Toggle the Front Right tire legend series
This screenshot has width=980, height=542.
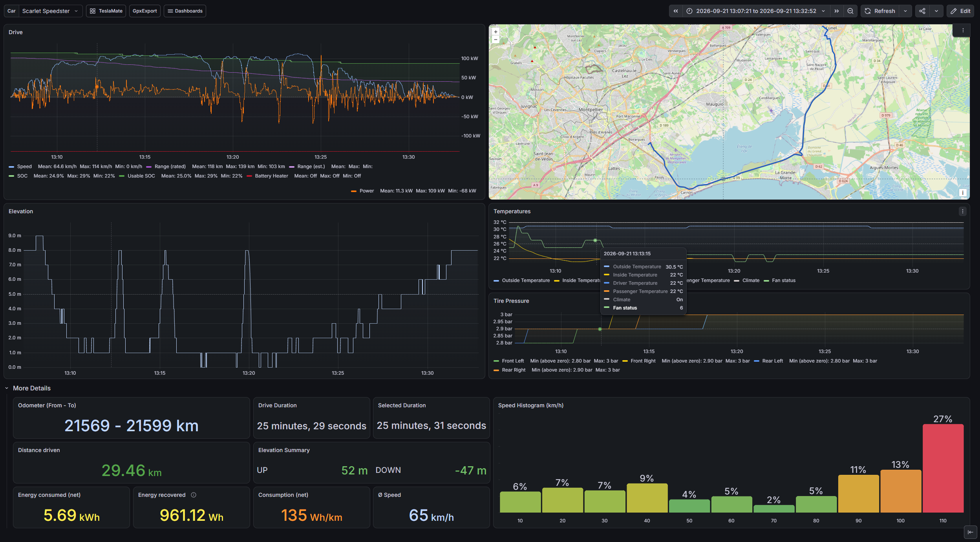coord(643,361)
